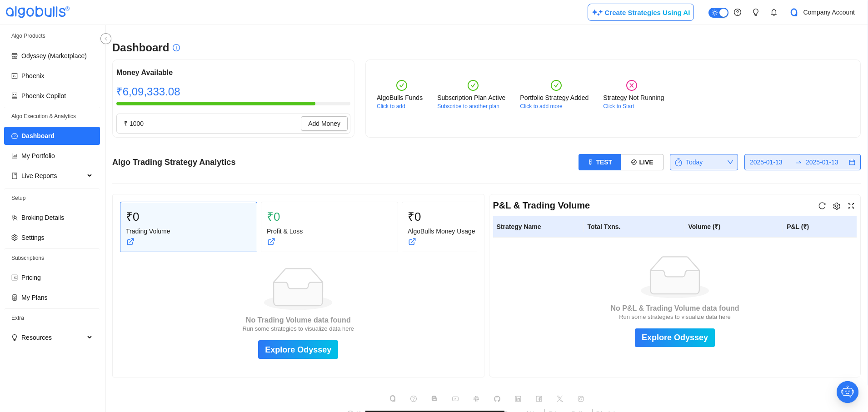Image resolution: width=868 pixels, height=412 pixels.
Task: Click the Strategy Not Running red cross icon
Action: coord(632,85)
